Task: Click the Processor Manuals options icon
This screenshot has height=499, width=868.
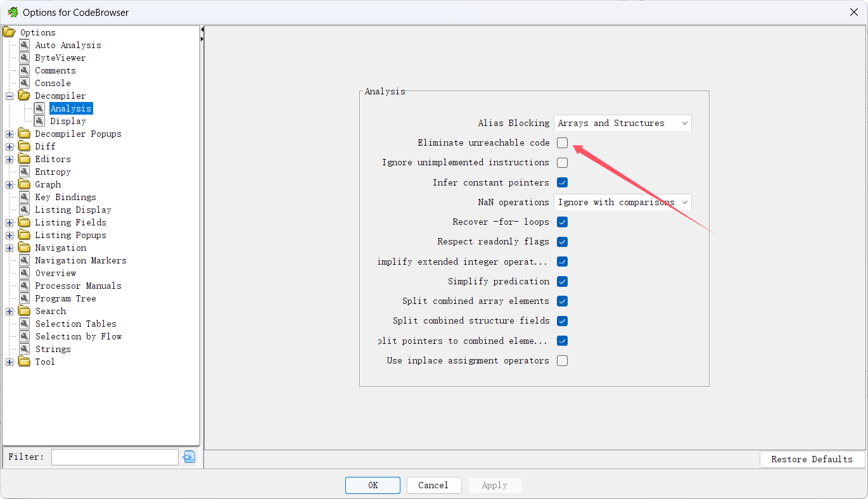Action: 24,286
